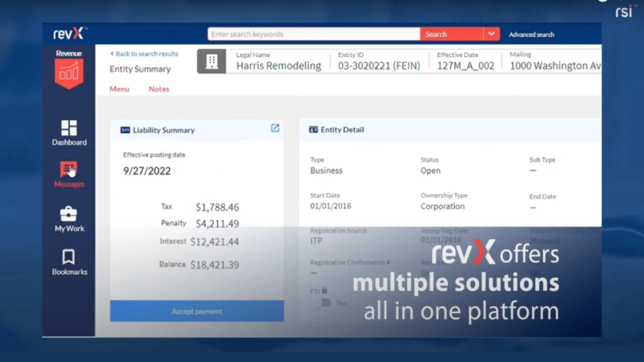This screenshot has height=362, width=644.
Task: Click the Entity Detail title
Action: tap(342, 130)
